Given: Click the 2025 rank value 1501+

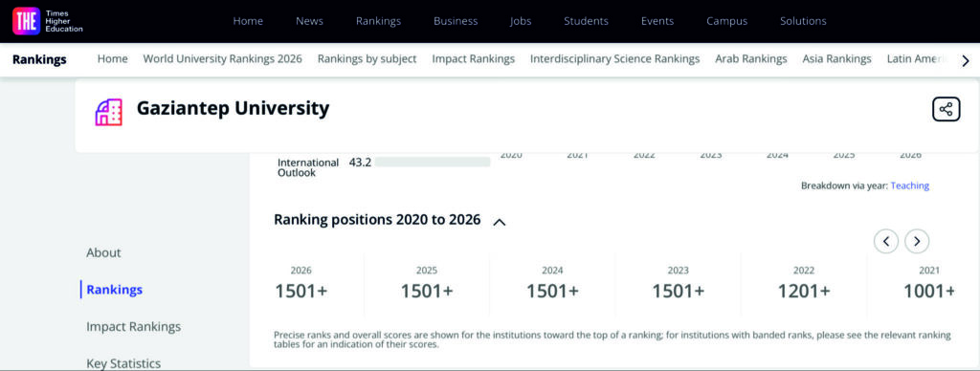Looking at the screenshot, I should pyautogui.click(x=427, y=291).
